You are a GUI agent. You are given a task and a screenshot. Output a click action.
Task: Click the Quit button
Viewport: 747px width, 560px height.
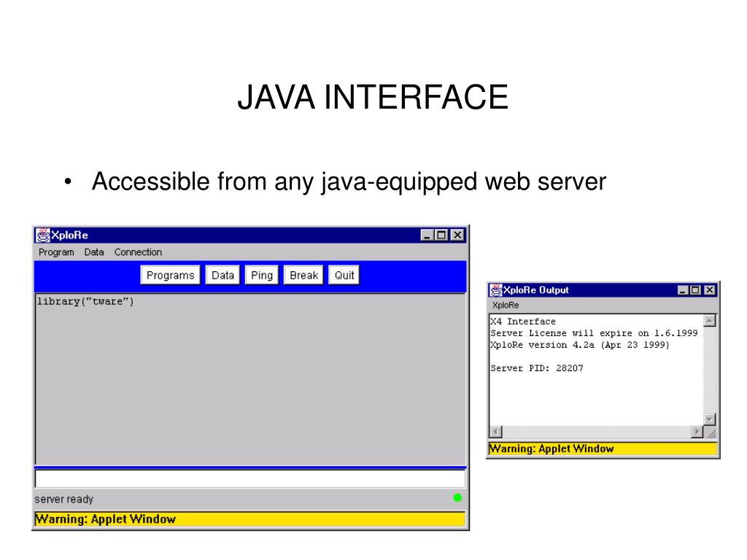(344, 275)
